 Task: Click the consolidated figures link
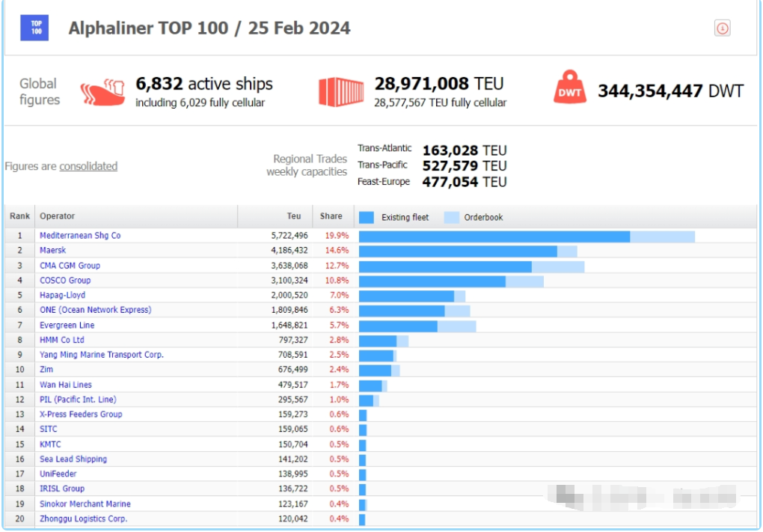click(x=88, y=166)
